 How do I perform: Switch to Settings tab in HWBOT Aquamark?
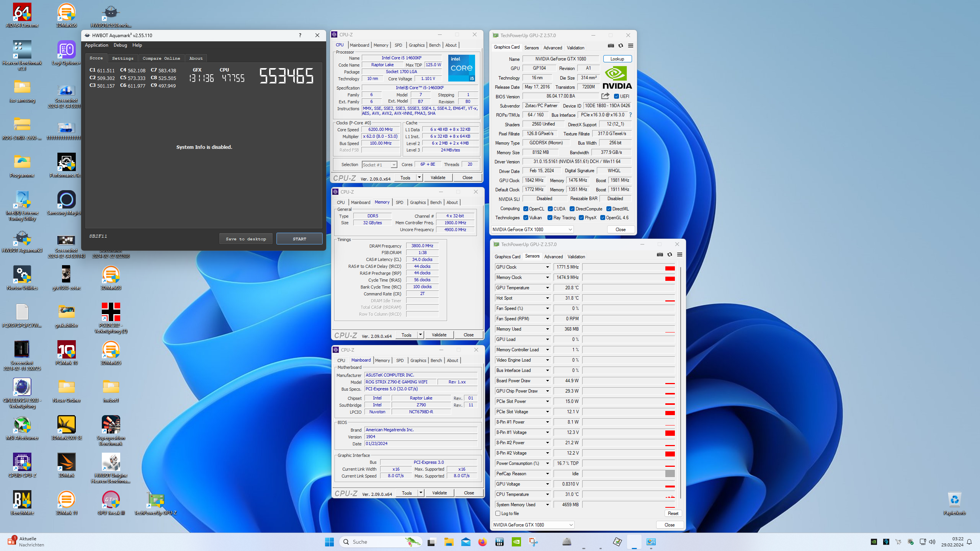pyautogui.click(x=122, y=58)
